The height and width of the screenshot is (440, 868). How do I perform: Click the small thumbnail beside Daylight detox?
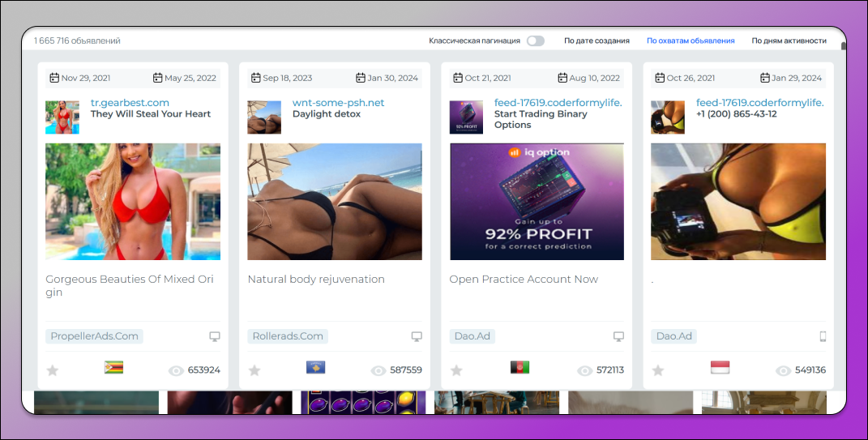[x=264, y=117]
